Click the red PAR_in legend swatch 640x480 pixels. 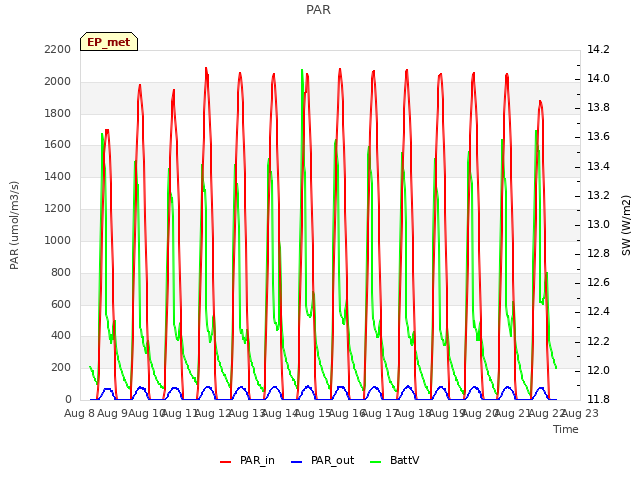(x=226, y=462)
